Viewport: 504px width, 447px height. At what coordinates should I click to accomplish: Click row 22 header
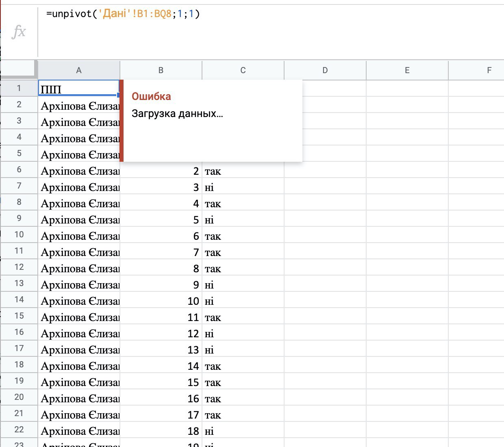(x=19, y=430)
